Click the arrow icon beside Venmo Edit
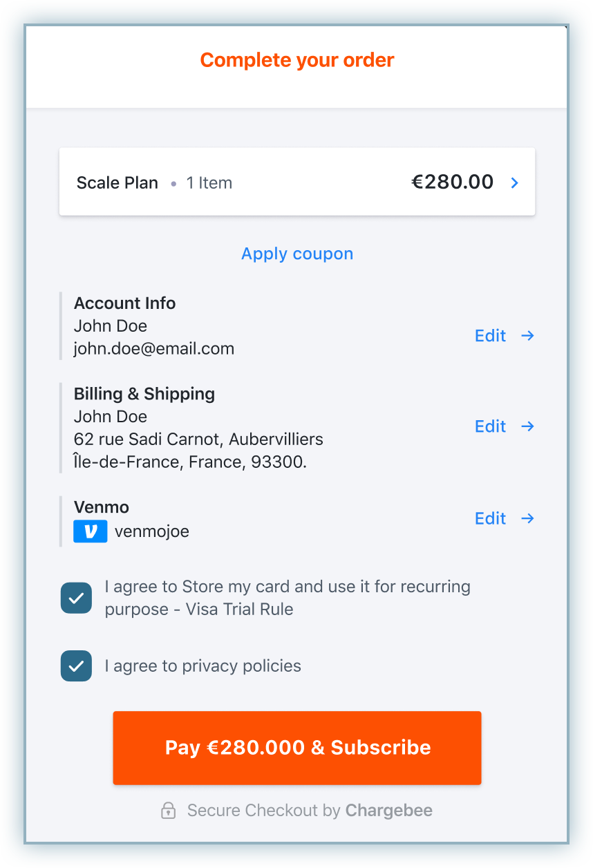This screenshot has height=868, width=593. (x=527, y=518)
